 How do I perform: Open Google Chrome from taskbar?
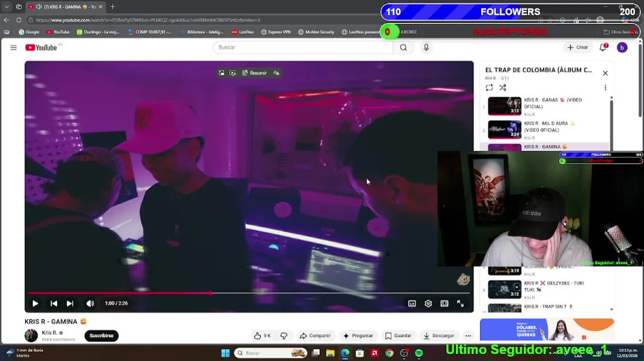(x=389, y=353)
